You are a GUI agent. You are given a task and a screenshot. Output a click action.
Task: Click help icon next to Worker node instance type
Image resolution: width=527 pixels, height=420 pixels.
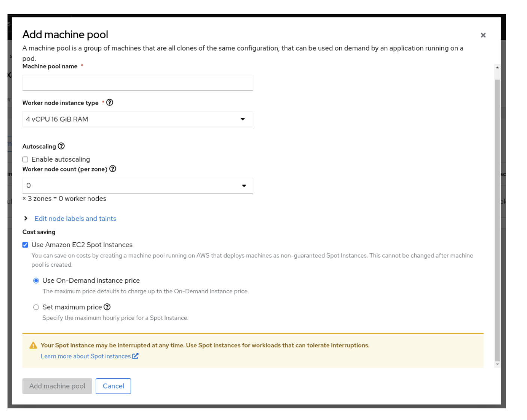(110, 102)
